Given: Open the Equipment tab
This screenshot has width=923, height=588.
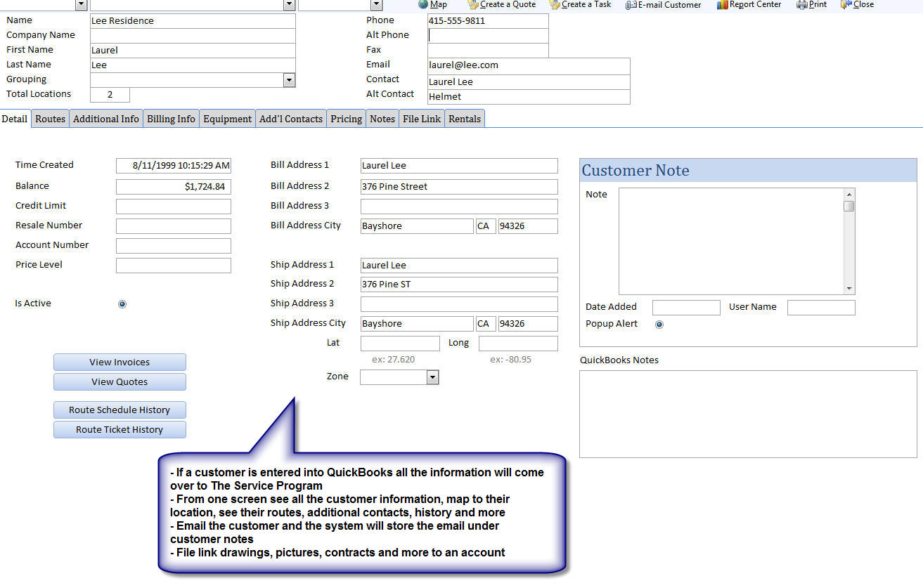Looking at the screenshot, I should (227, 119).
